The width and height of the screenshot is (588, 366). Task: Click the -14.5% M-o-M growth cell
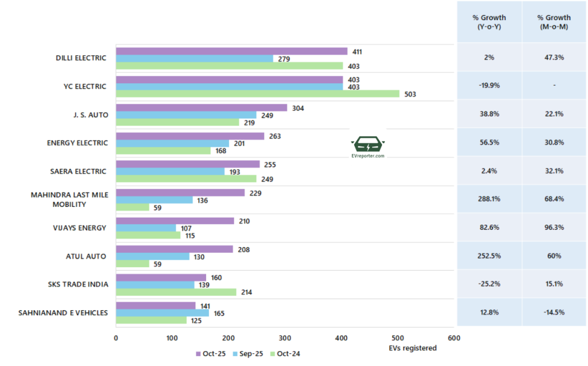point(552,313)
